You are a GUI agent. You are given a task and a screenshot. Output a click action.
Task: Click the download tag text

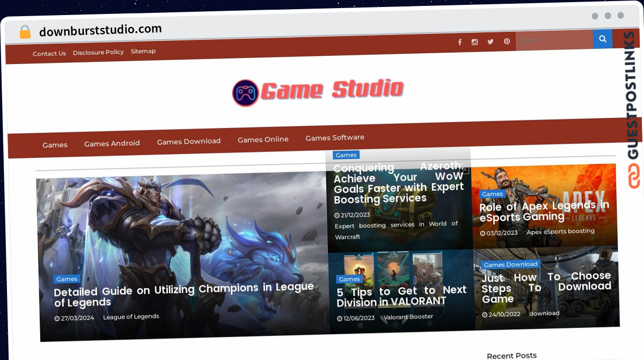tap(544, 313)
